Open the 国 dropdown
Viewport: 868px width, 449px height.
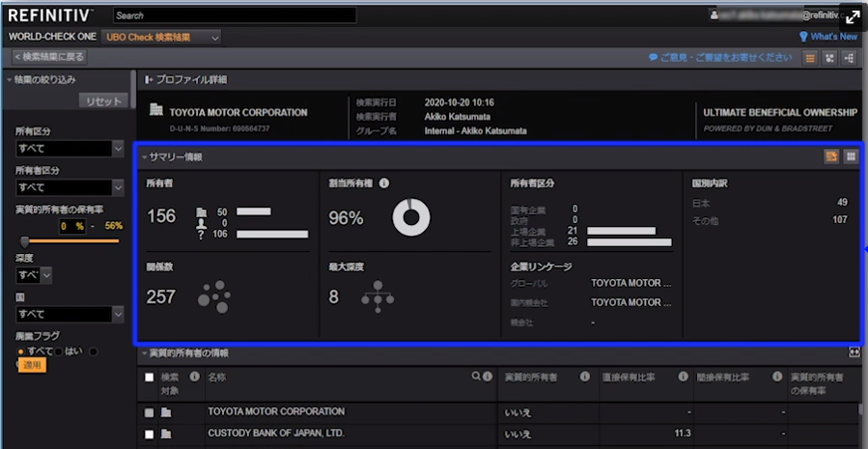coord(70,315)
